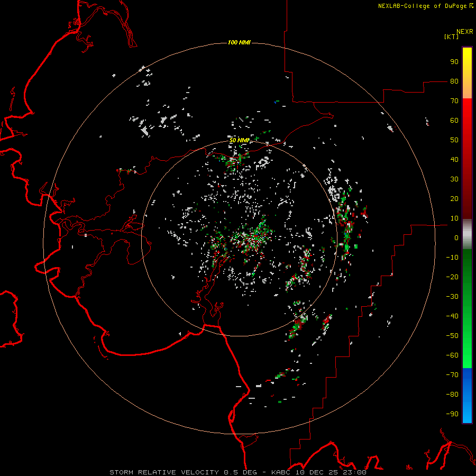Select the "[KT]" units label

452,36
